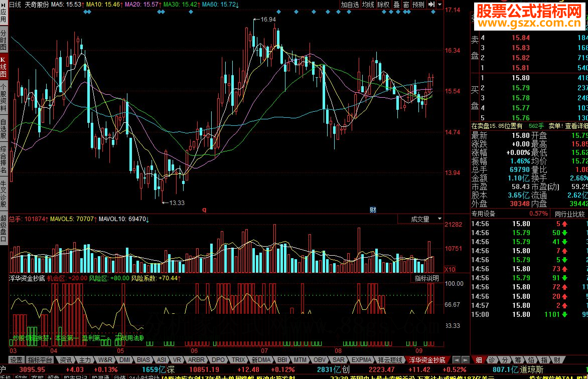The height and width of the screenshot is (379, 588).
Task: Select the DPO indicator tab
Action: click(218, 360)
